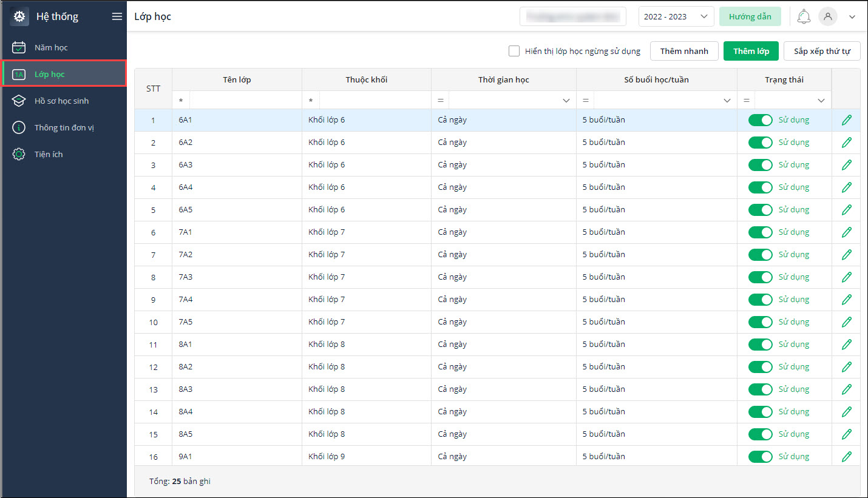Toggle Sử dụng status for class 8A1
The image size is (868, 498).
[761, 345]
